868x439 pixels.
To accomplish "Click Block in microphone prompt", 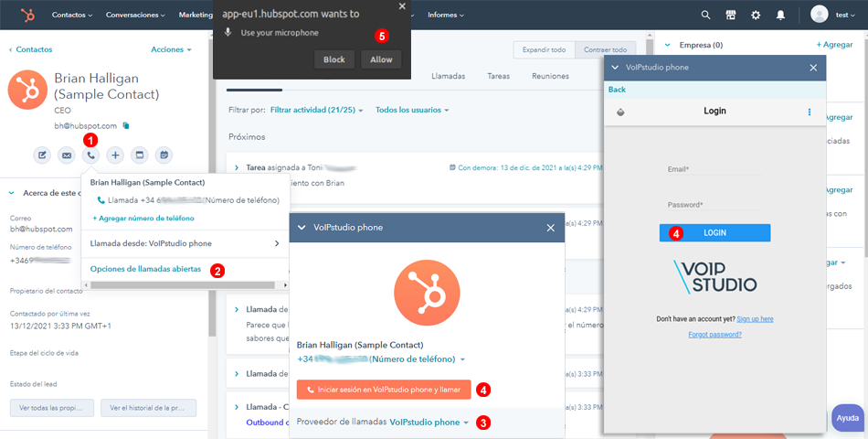I will [333, 59].
